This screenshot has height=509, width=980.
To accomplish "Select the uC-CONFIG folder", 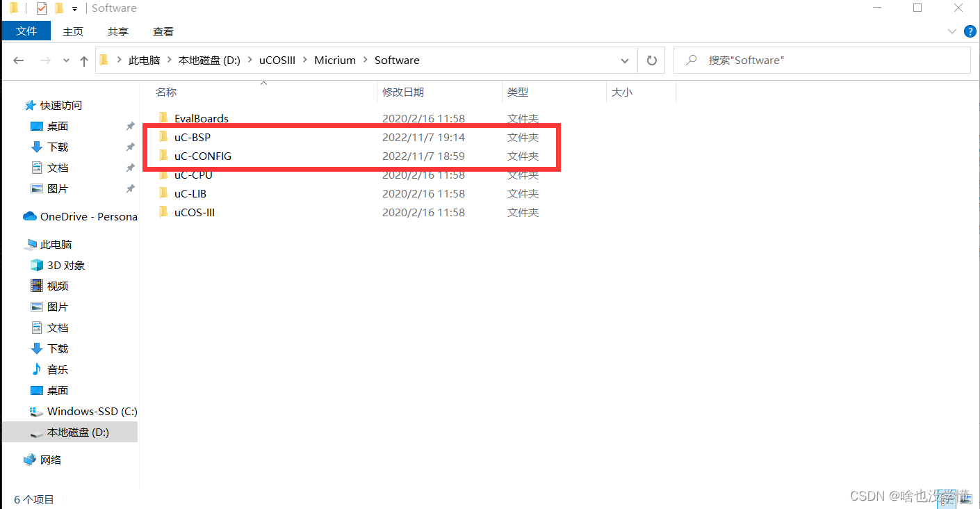I will coord(203,156).
